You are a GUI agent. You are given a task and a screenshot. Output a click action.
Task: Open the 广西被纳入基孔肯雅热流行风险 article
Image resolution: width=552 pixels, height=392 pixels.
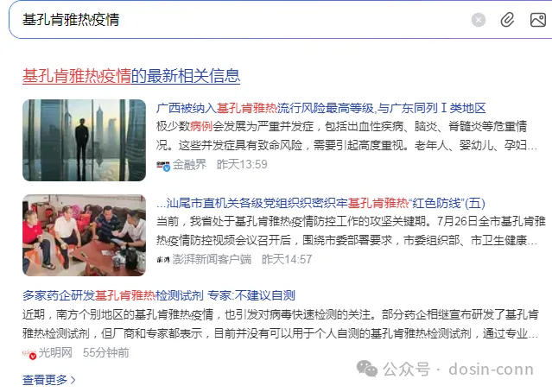point(320,108)
